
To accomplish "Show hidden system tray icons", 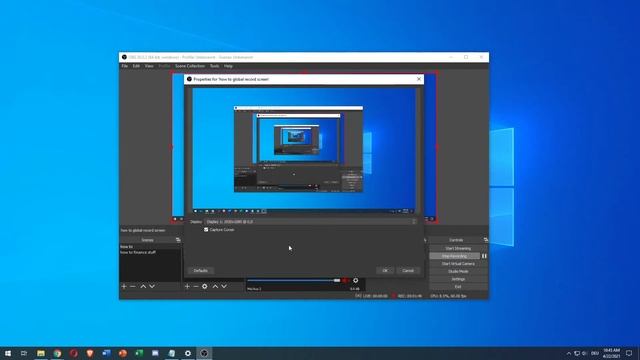I will [x=569, y=353].
